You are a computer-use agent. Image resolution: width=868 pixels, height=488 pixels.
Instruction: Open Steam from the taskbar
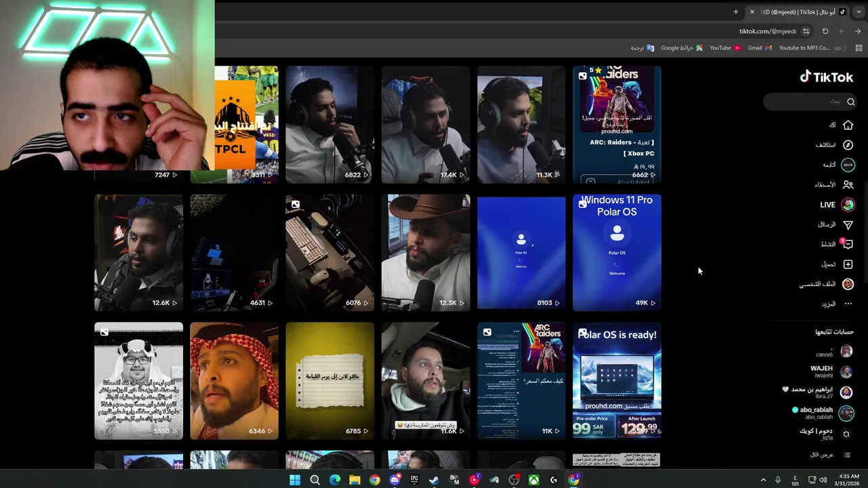pyautogui.click(x=434, y=480)
